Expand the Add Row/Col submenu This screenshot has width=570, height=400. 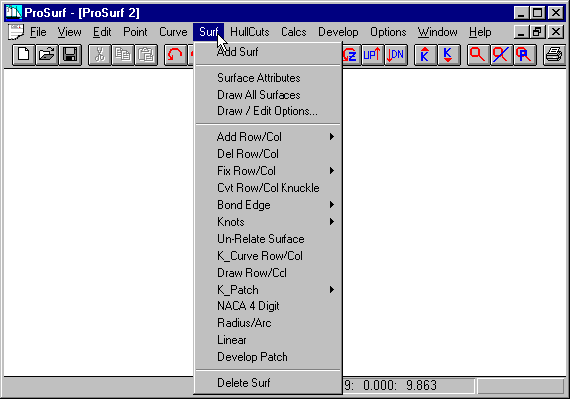268,137
